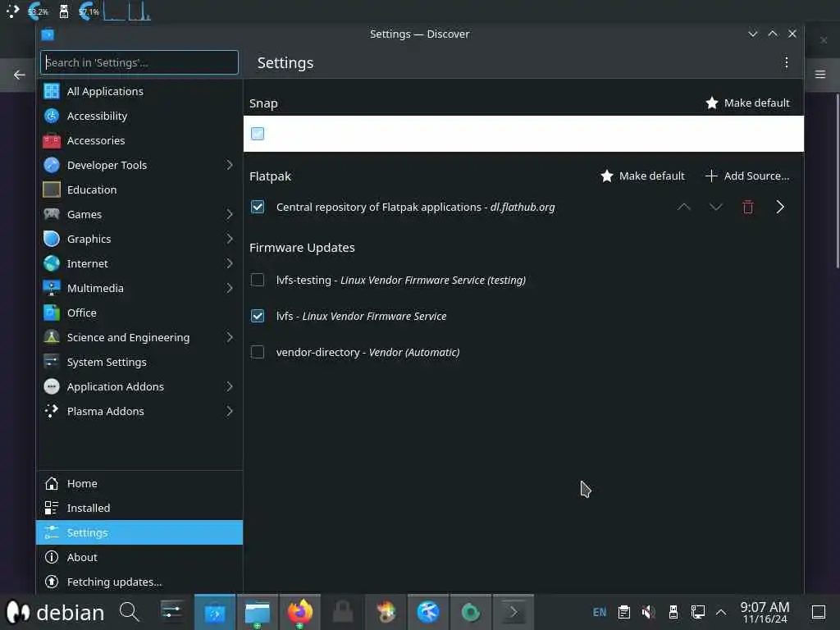Click the Internet globe icon

[52, 263]
